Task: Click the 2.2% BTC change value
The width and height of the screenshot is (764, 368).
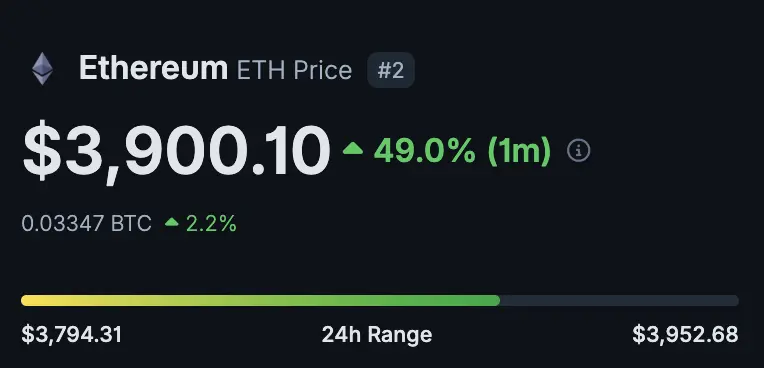Action: pyautogui.click(x=211, y=224)
